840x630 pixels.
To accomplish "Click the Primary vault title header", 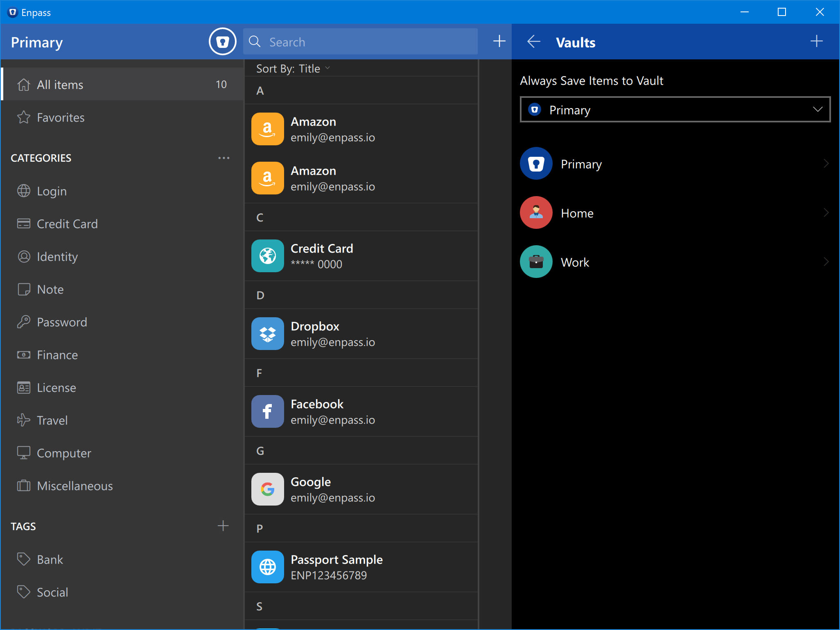I will coord(37,43).
